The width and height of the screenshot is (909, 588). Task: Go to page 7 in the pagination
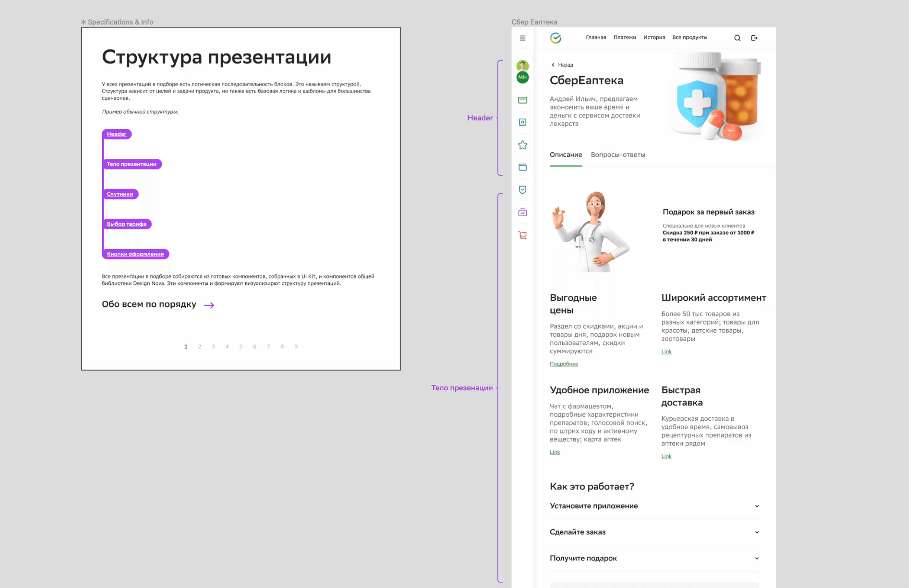(268, 347)
